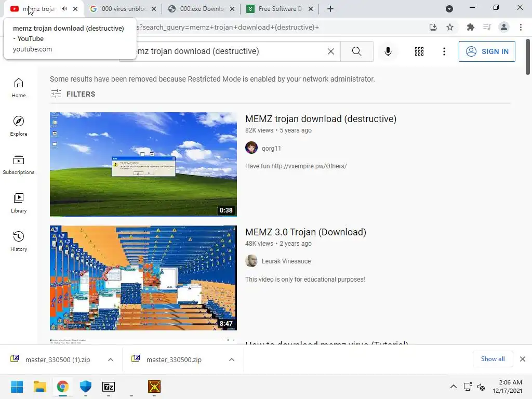This screenshot has height=399, width=532.
Task: Close the 'Free Software D' tab
Action: click(311, 9)
